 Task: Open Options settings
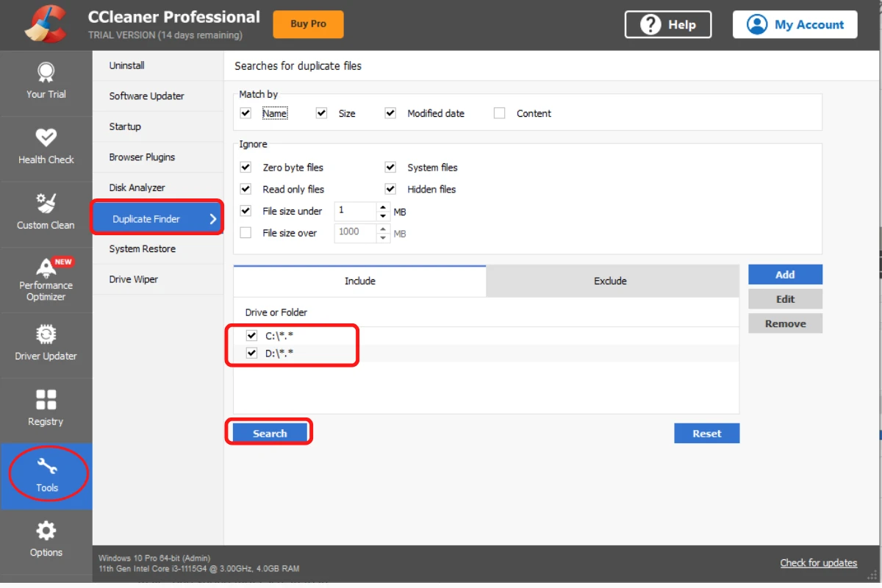pyautogui.click(x=46, y=541)
